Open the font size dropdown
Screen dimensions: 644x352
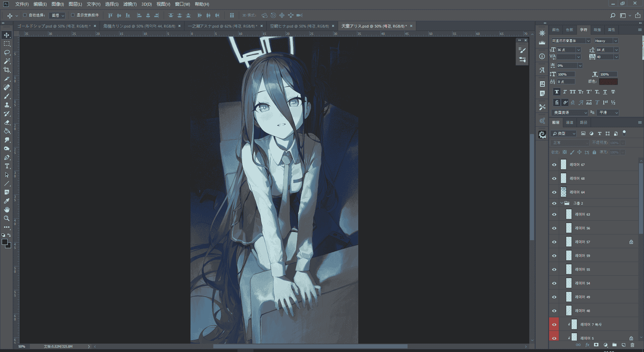(x=578, y=50)
